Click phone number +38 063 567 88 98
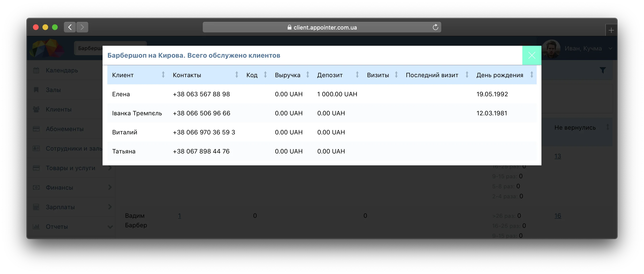 pos(201,94)
